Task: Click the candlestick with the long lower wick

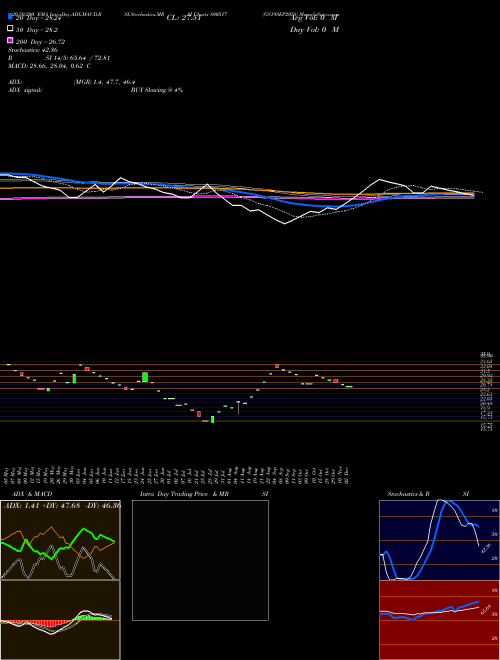Action: [238, 407]
